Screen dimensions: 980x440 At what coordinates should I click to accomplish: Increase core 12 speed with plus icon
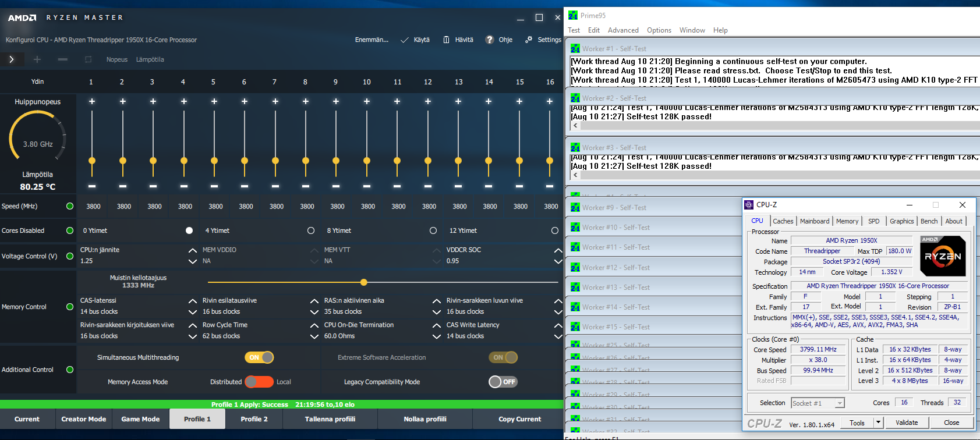coord(428,101)
